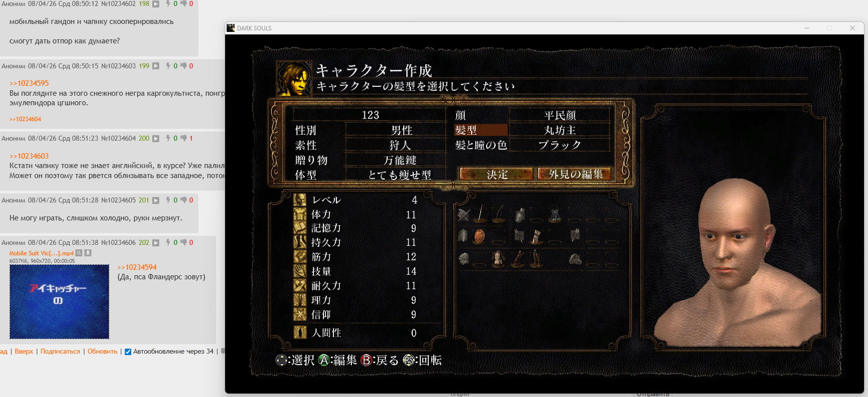
Task: Select the curved bow weapon icon
Action: (499, 214)
